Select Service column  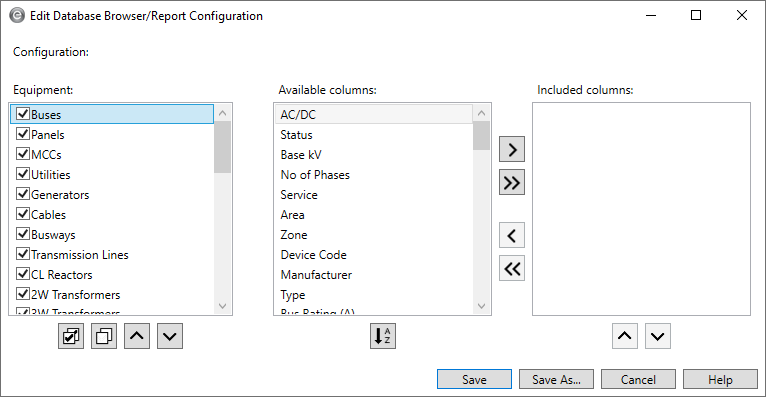tap(374, 195)
